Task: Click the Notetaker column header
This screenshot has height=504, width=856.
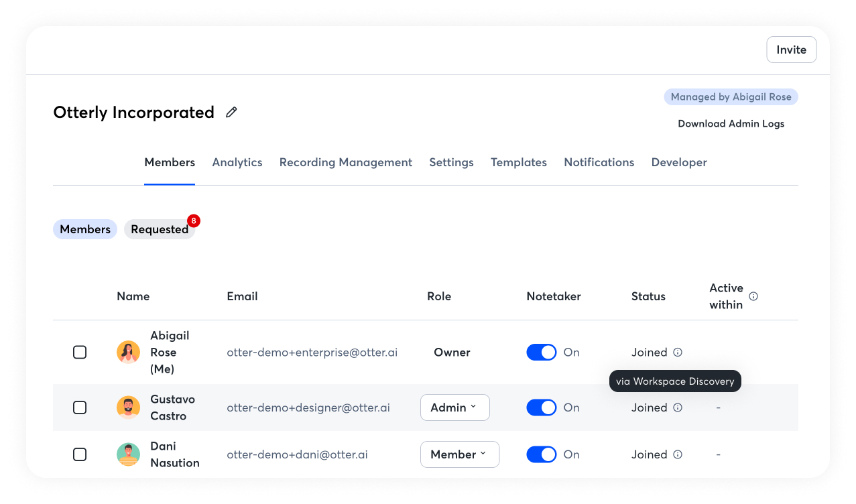Action: point(554,296)
